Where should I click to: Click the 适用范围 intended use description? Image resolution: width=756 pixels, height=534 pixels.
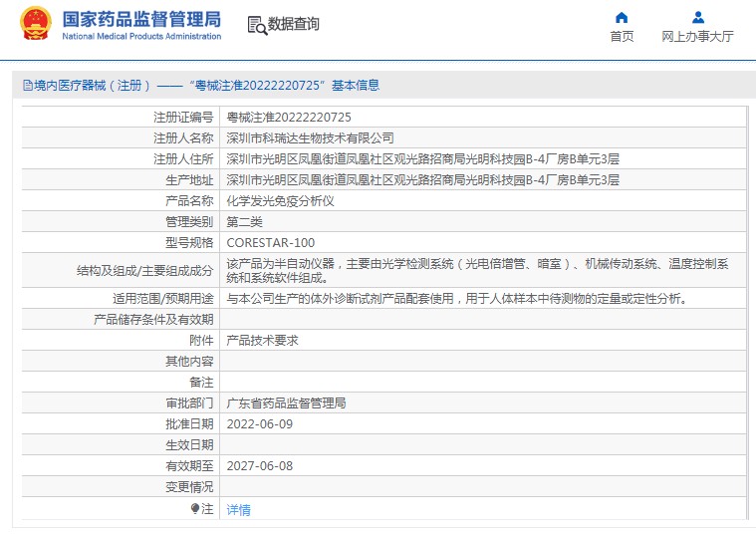tap(457, 299)
